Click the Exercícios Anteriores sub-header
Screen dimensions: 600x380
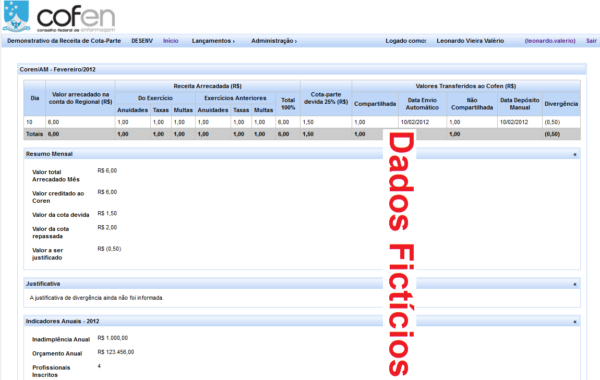(235, 98)
